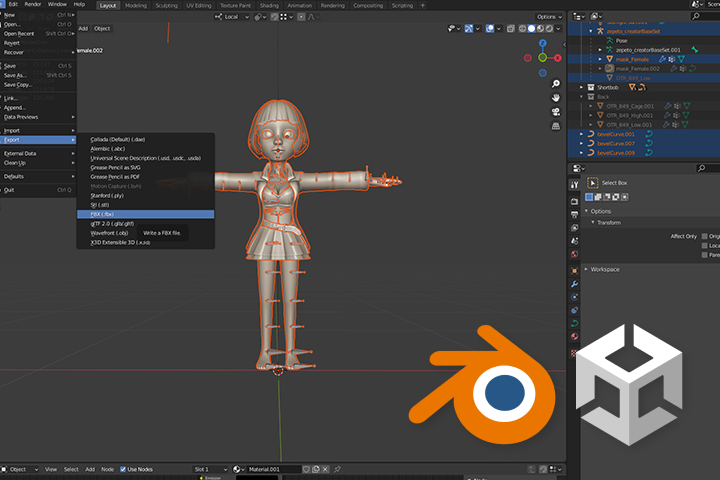Image resolution: width=720 pixels, height=480 pixels.
Task: Open the Physics properties tab
Action: pos(574,297)
